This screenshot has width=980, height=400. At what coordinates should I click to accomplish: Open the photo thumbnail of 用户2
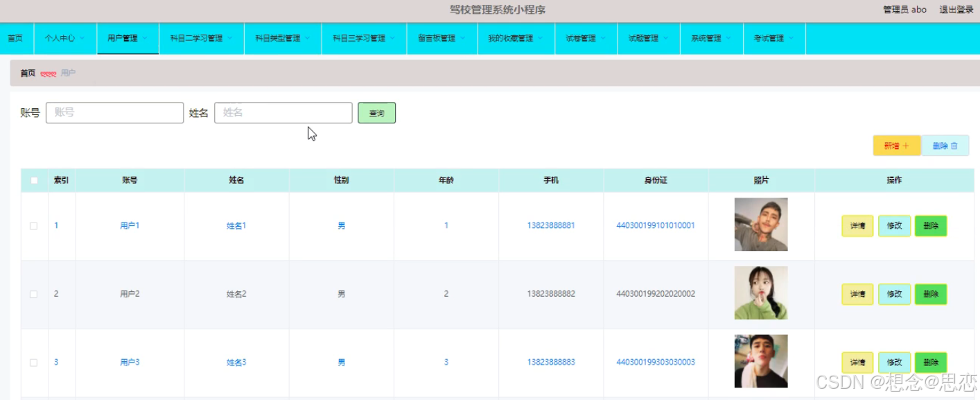[761, 293]
